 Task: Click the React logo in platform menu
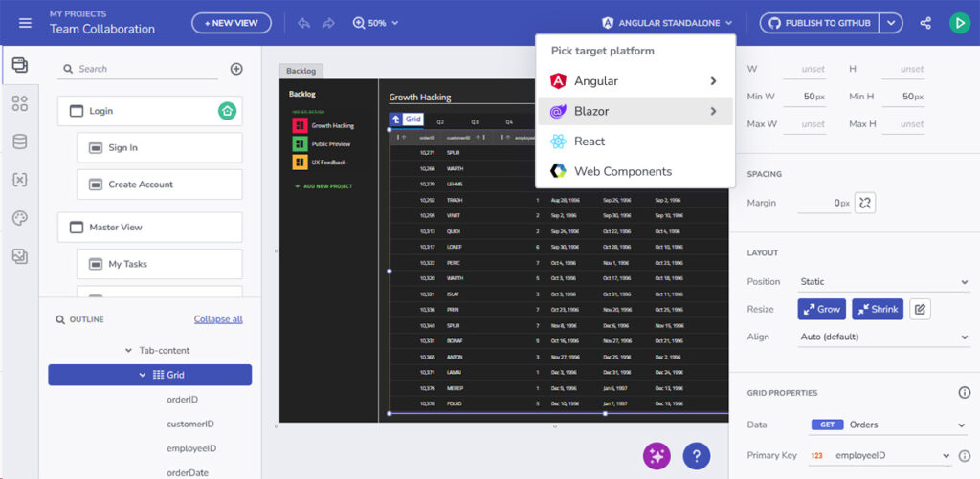pyautogui.click(x=558, y=142)
